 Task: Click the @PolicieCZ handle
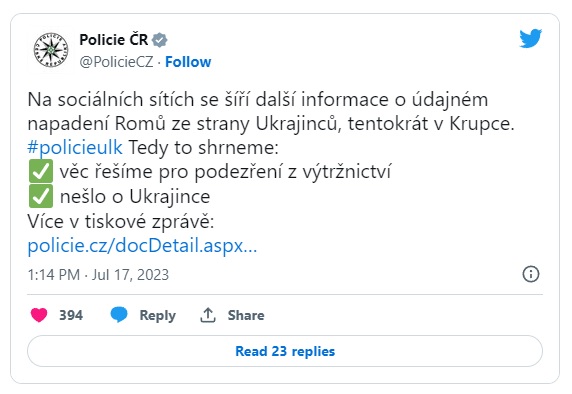[x=116, y=62]
